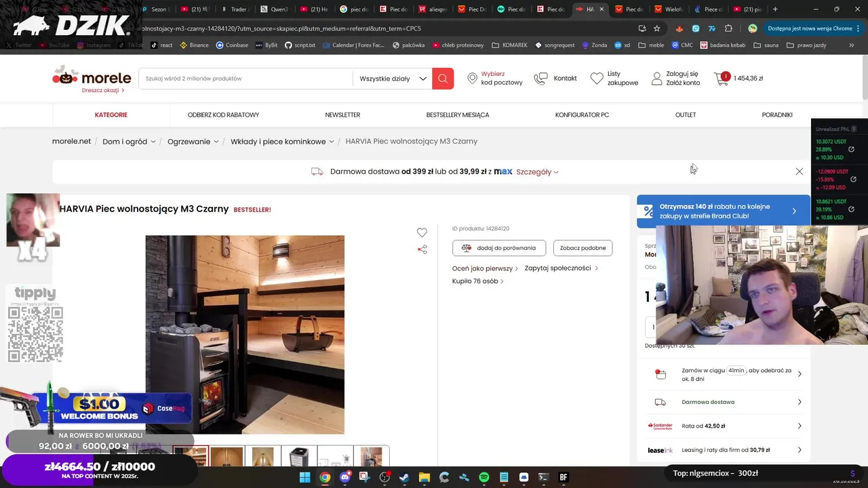Click the Zapytaj społeczności link
The height and width of the screenshot is (488, 868).
(x=561, y=268)
